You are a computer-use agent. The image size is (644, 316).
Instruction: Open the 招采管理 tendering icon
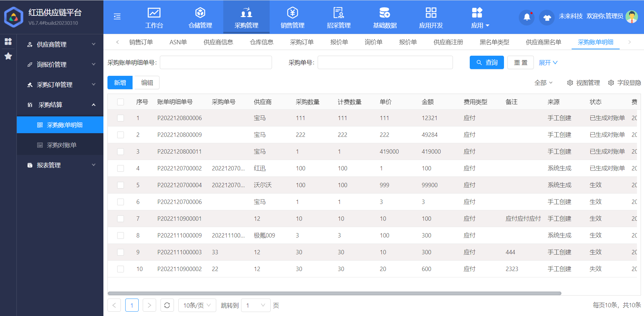(x=339, y=13)
